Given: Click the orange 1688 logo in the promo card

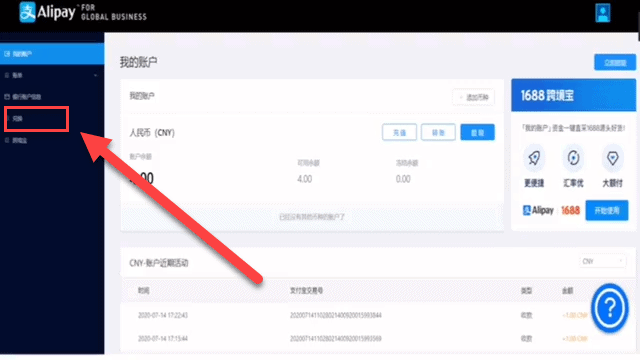Looking at the screenshot, I should [570, 210].
